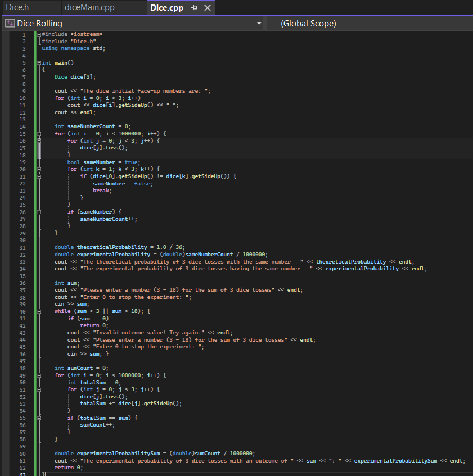Switch to the Dice.h tab

pos(17,7)
